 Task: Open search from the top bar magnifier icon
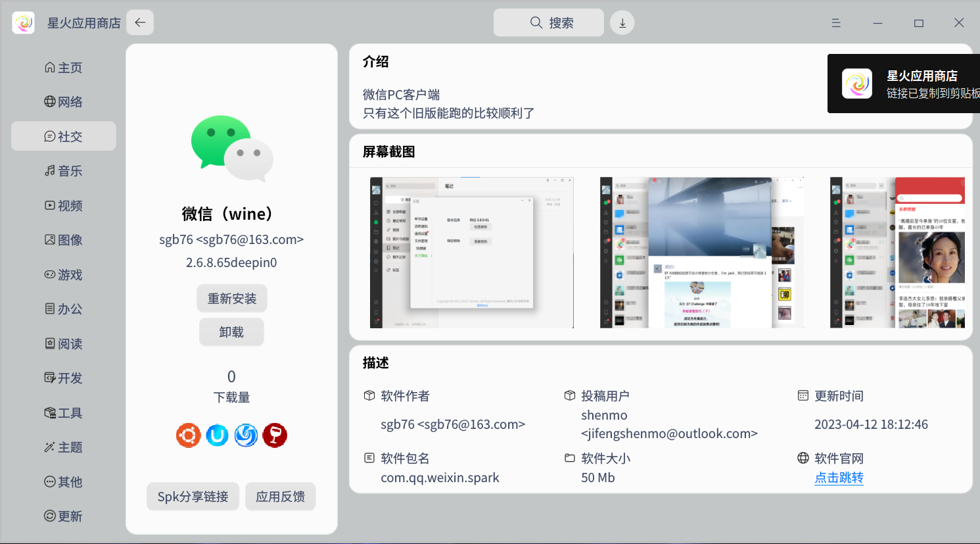tap(536, 22)
